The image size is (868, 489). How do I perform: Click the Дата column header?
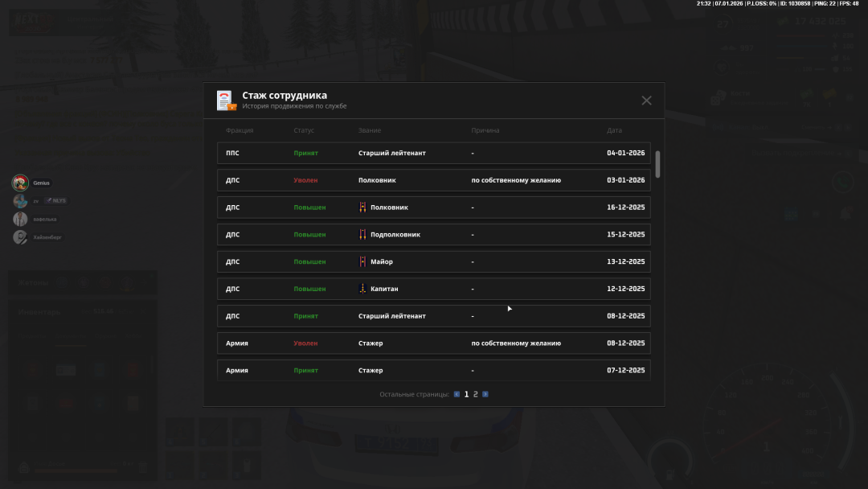614,130
